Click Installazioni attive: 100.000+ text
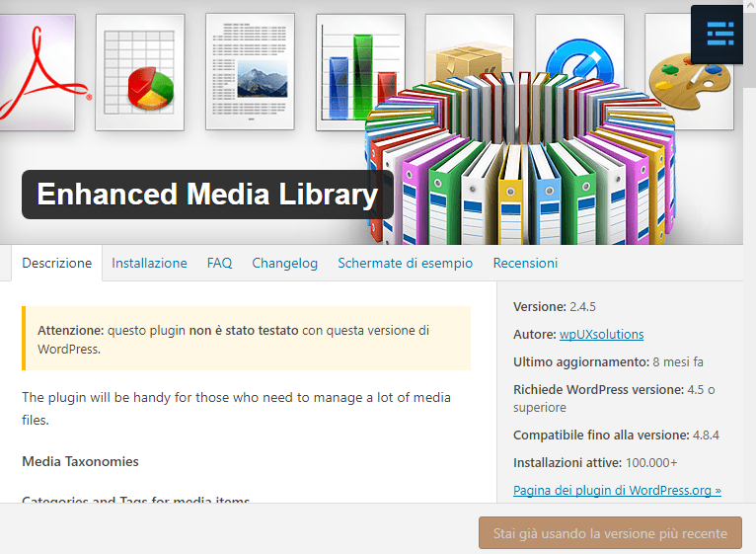 pyautogui.click(x=595, y=463)
